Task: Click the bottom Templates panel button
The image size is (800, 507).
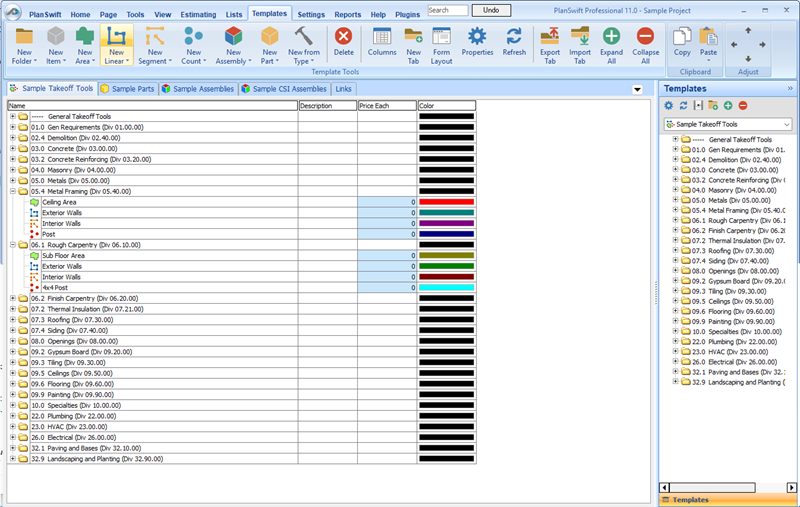Action: point(728,500)
